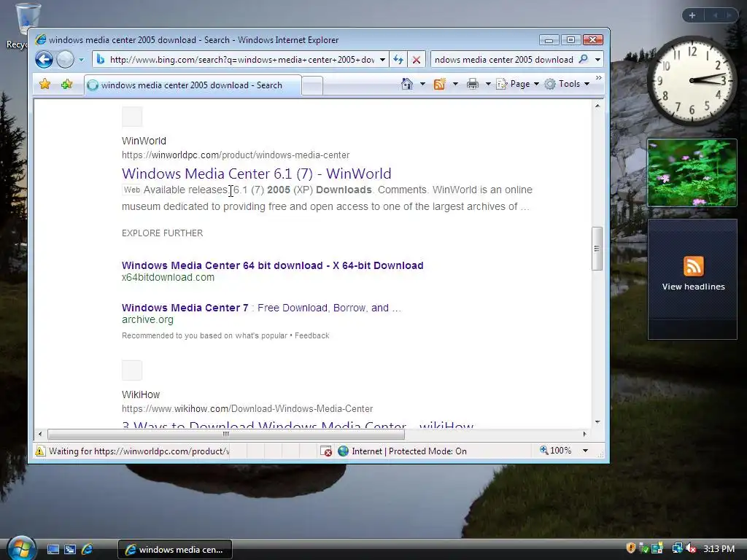Viewport: 747px width, 560px height.
Task: Click the search box with 'media center 2005 download'
Action: tap(503, 60)
